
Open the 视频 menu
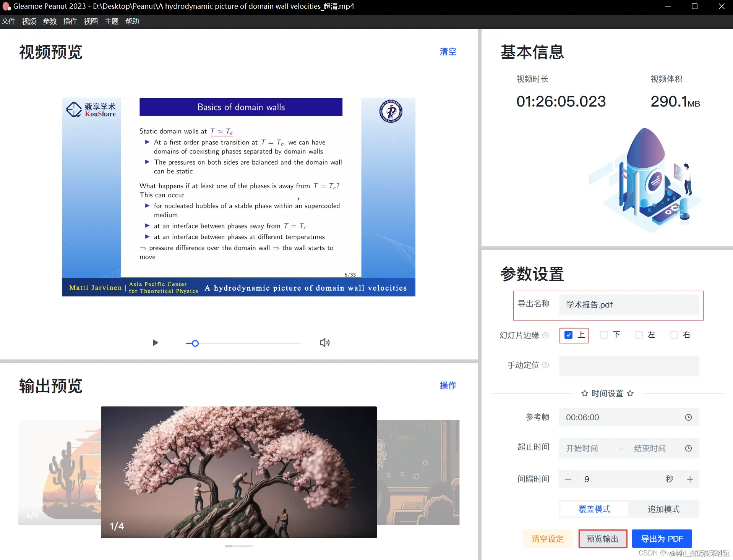tap(29, 21)
